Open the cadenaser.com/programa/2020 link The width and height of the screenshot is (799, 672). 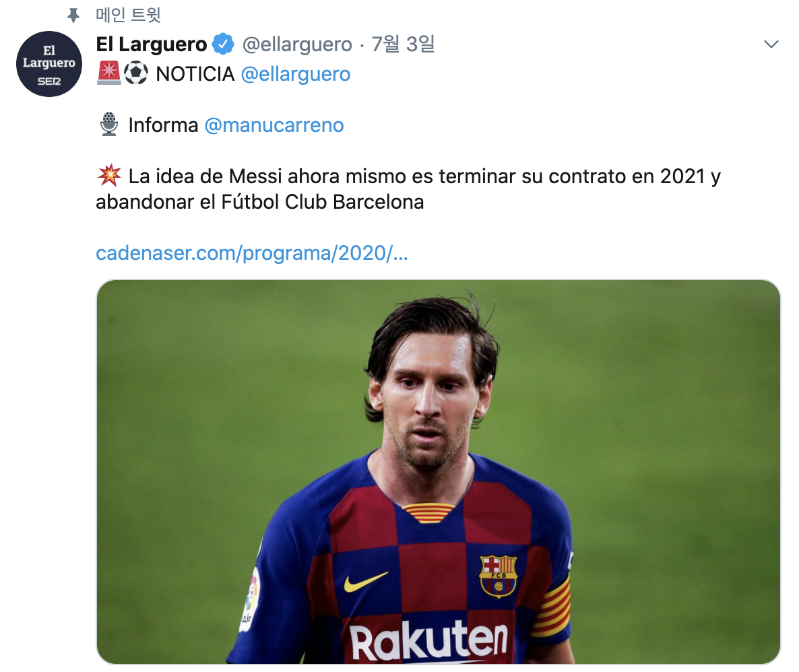252,253
